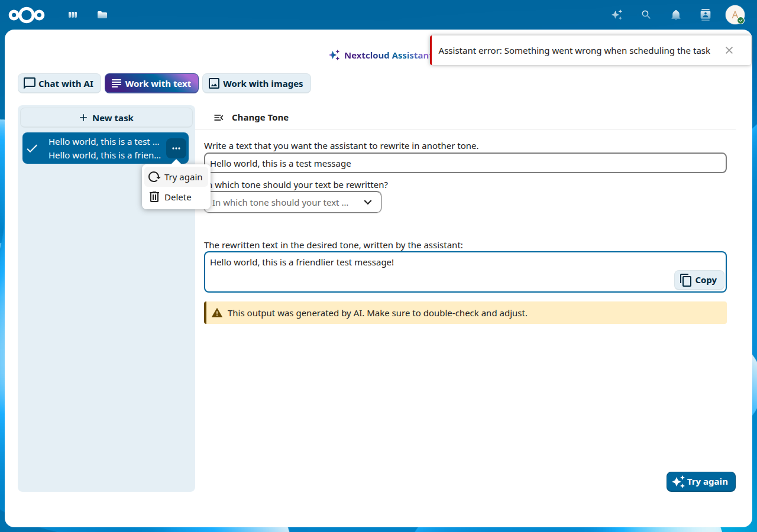Open the Dashboard app icon

tap(73, 15)
